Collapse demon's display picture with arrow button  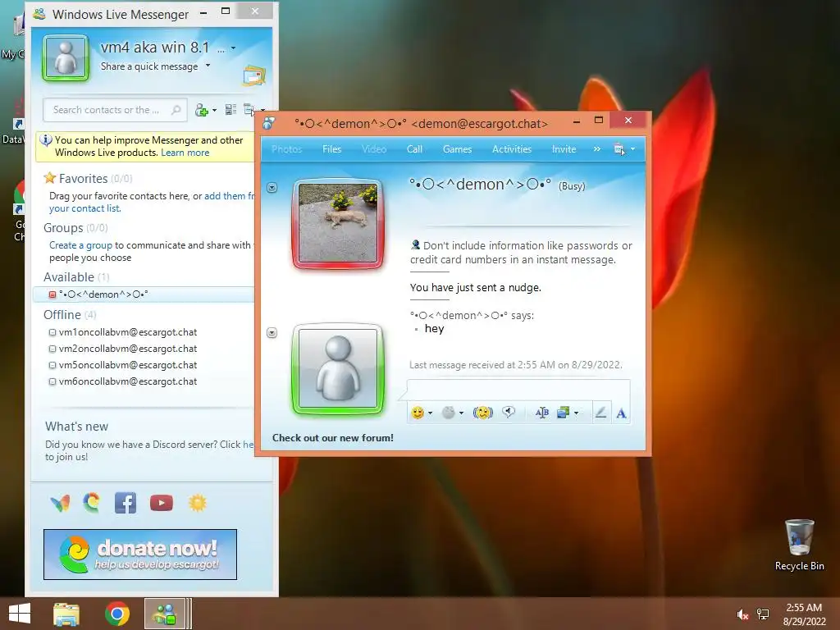point(272,188)
